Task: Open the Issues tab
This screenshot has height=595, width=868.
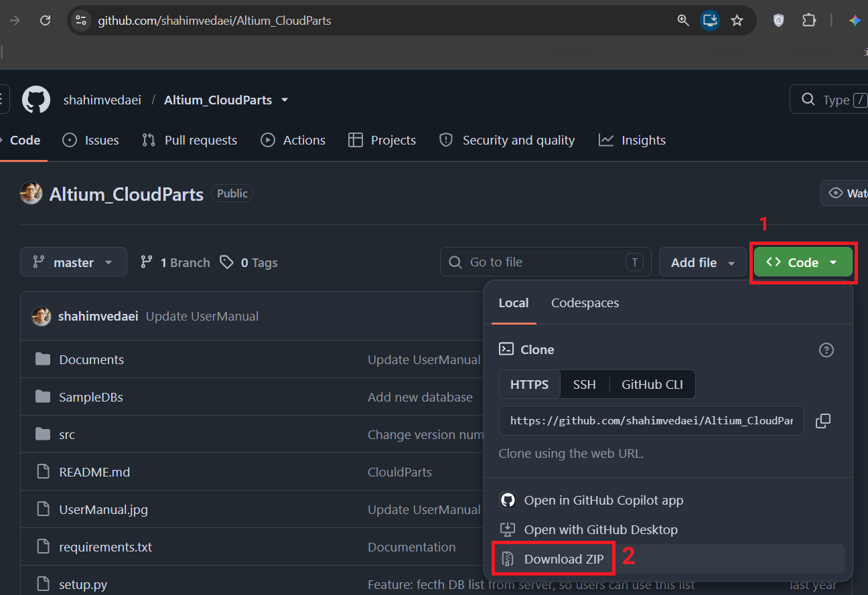Action: pyautogui.click(x=90, y=140)
